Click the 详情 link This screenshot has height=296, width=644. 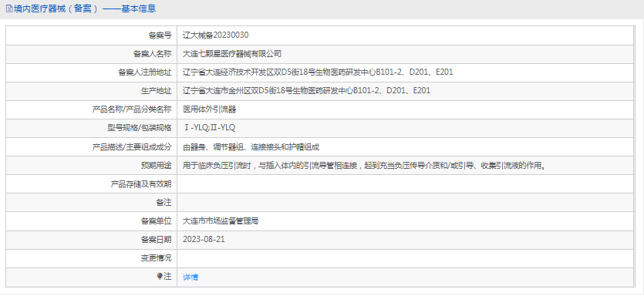point(191,277)
